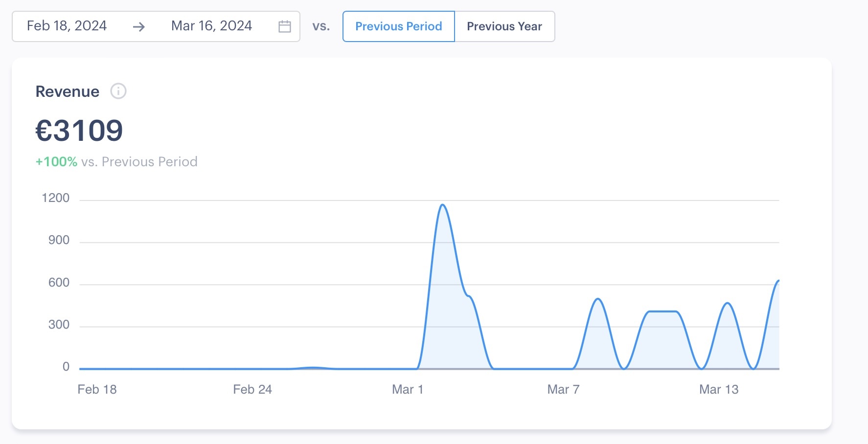Click the Feb 18 x-axis label

click(97, 389)
